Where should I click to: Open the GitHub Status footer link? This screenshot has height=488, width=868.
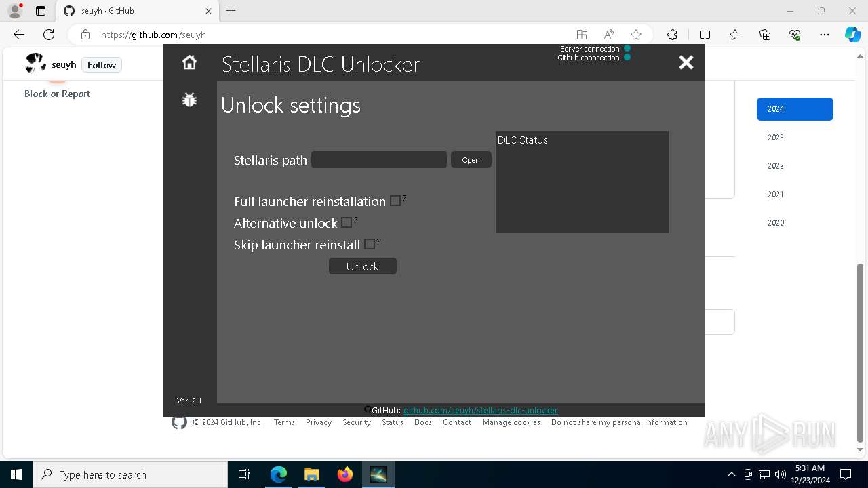coord(393,422)
